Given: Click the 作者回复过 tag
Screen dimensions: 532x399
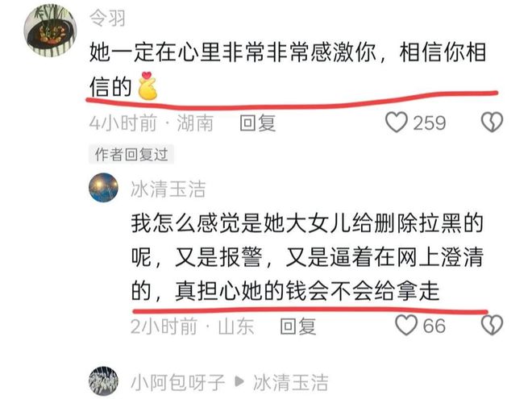Looking at the screenshot, I should click(x=131, y=155).
